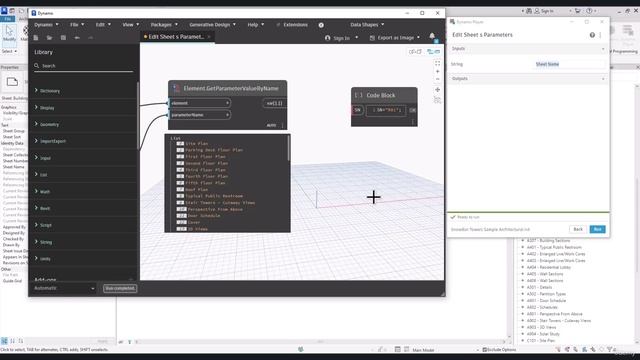Select A401 - Typical Public Restroom sheet
The height and width of the screenshot is (360, 640).
click(554, 247)
